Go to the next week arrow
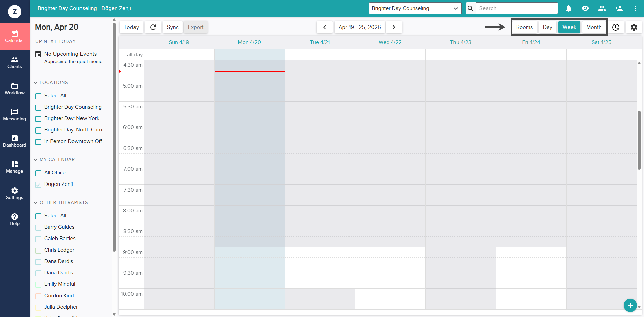644x317 pixels. (x=394, y=27)
